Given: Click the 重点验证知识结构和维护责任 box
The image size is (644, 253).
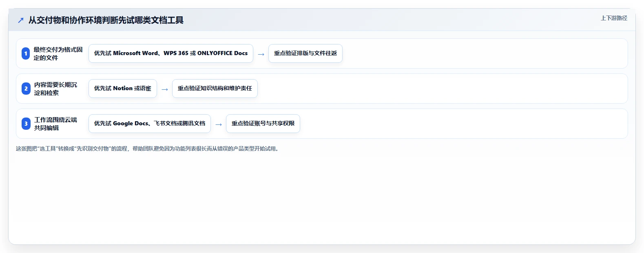Looking at the screenshot, I should click(215, 89).
